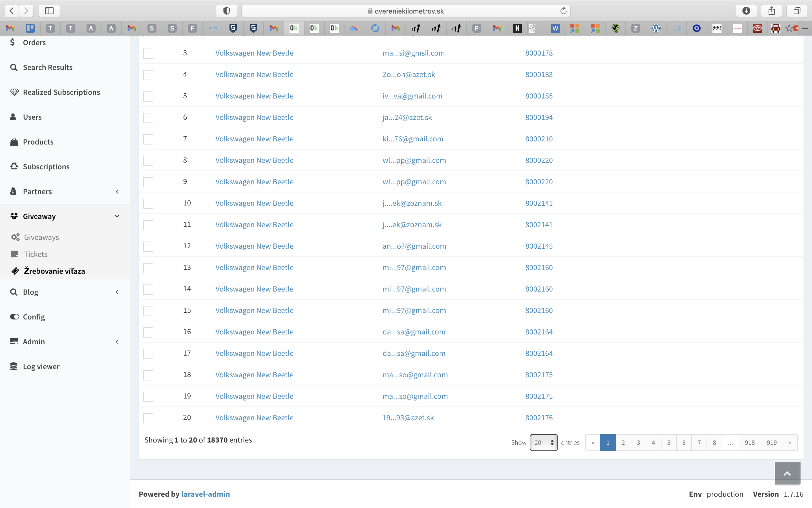Go to pagination page 2
The height and width of the screenshot is (508, 812).
623,443
